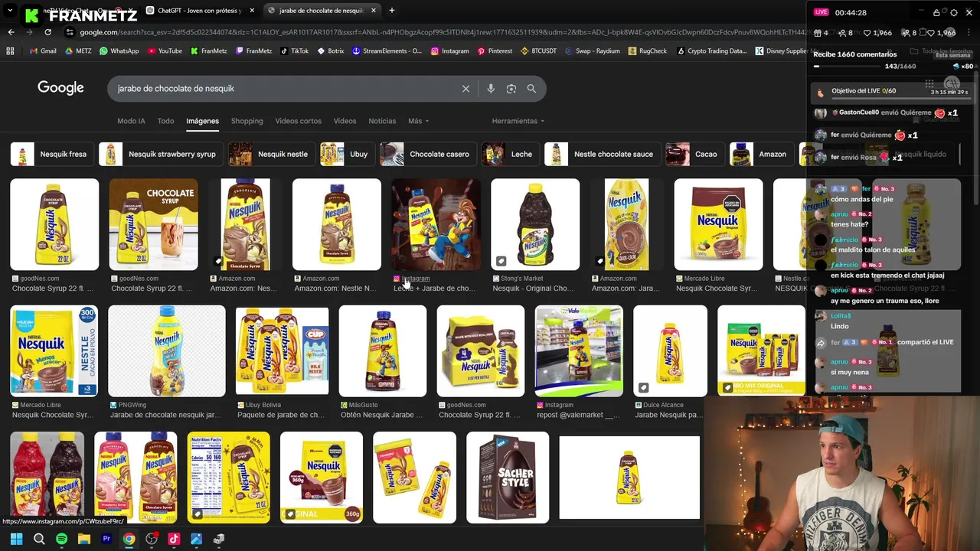Filter by Nestle chocolate sauce chip
Screen dimensions: 980x551
click(602, 154)
